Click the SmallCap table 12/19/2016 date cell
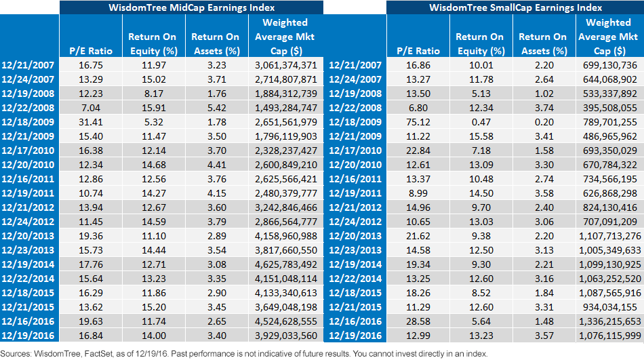Screen dimensions: 644x362 (355, 336)
